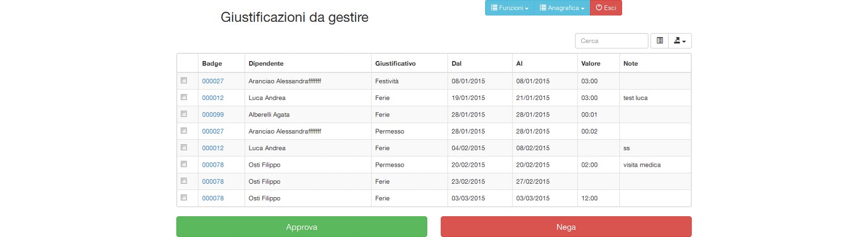This screenshot has width=868, height=237.
Task: Focus the Cerca search field
Action: coord(612,41)
